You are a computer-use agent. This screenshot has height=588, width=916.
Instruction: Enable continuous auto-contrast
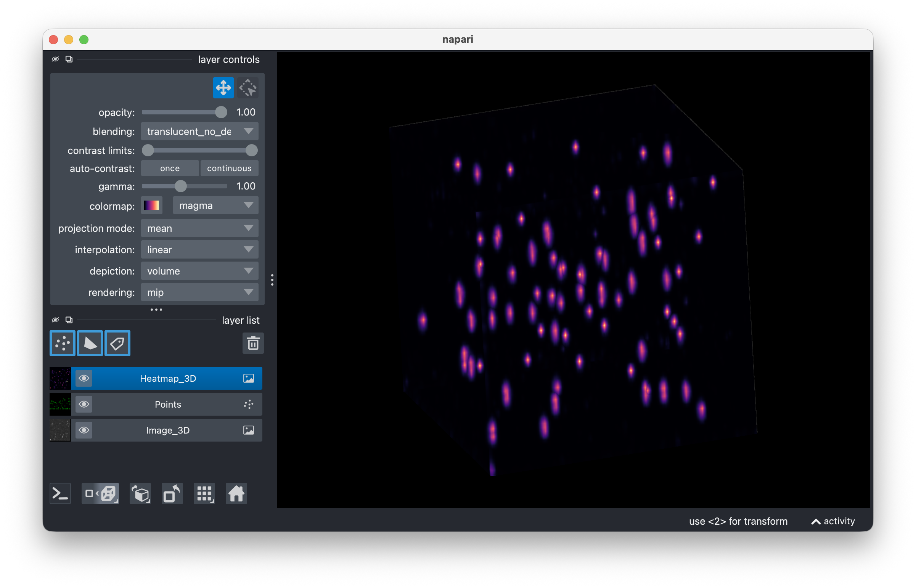pyautogui.click(x=229, y=169)
